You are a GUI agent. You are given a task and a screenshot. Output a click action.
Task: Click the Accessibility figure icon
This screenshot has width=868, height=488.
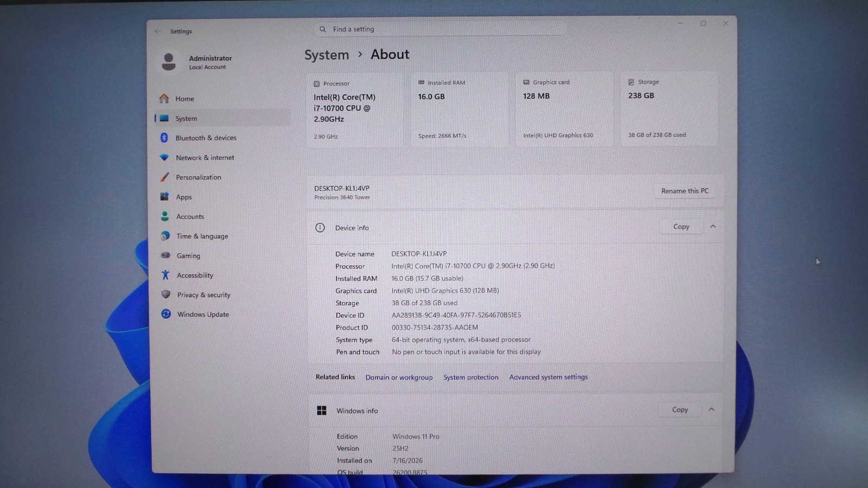tap(165, 275)
